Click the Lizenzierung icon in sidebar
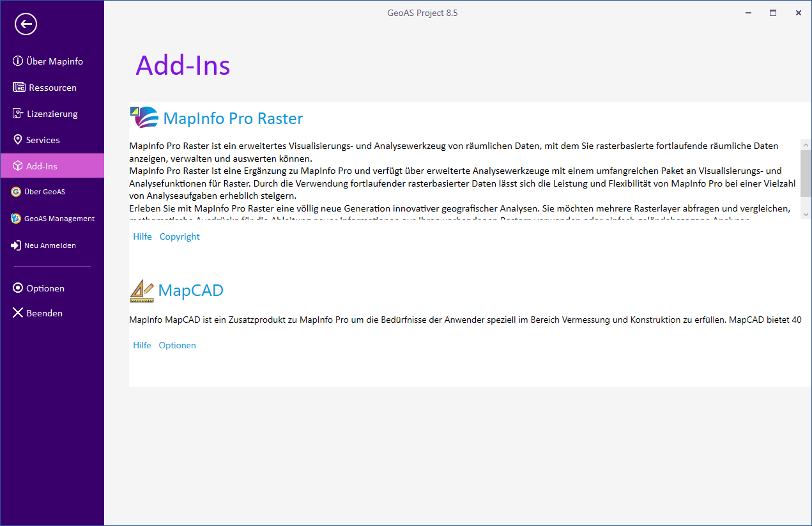 18,114
